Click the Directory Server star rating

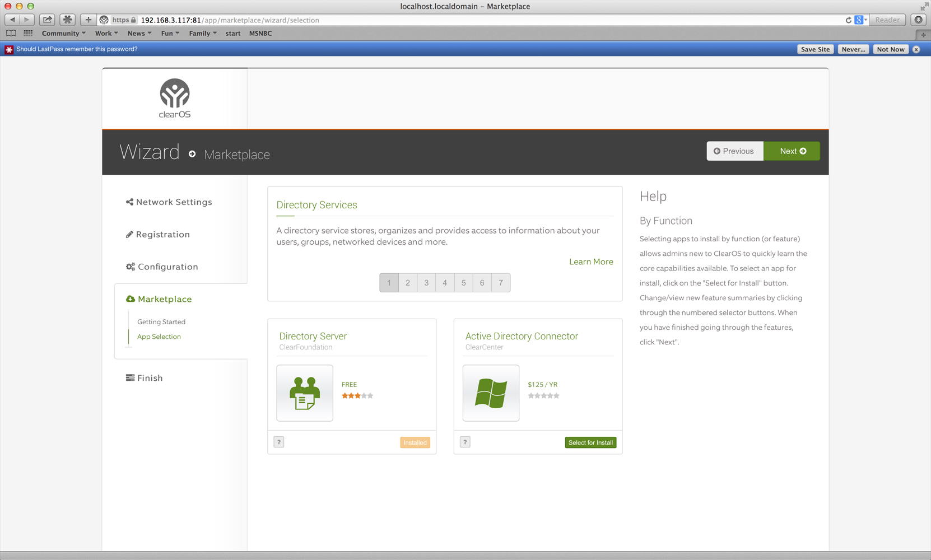[x=357, y=396]
